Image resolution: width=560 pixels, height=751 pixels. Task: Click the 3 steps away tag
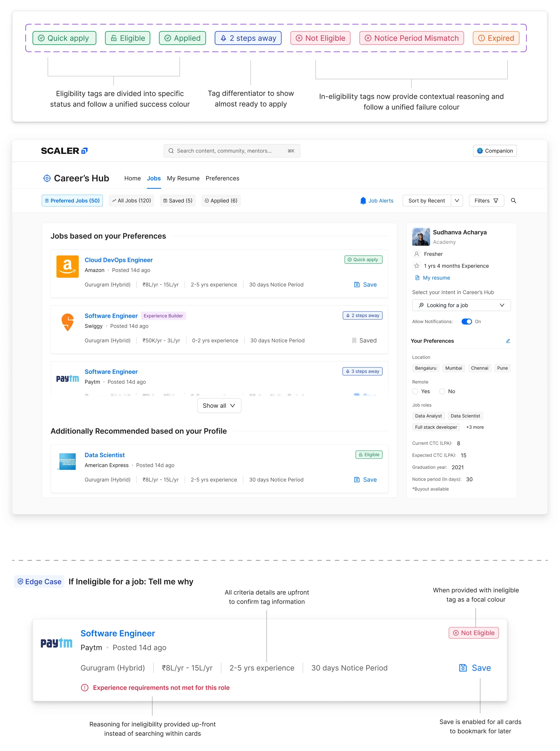(362, 372)
